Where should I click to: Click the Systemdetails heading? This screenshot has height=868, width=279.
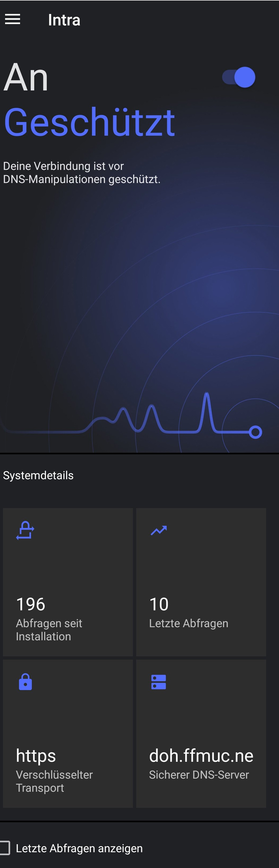[38, 475]
